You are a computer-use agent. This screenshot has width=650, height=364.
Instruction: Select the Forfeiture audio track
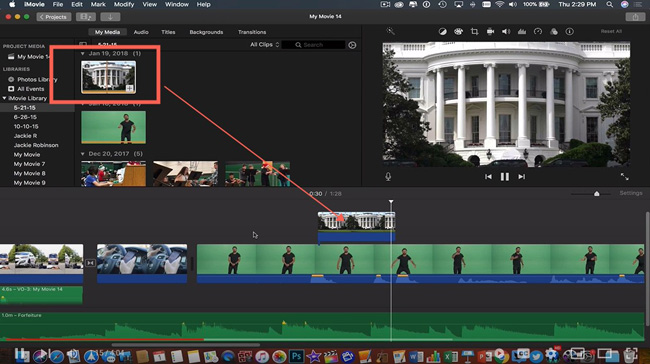[x=322, y=327]
